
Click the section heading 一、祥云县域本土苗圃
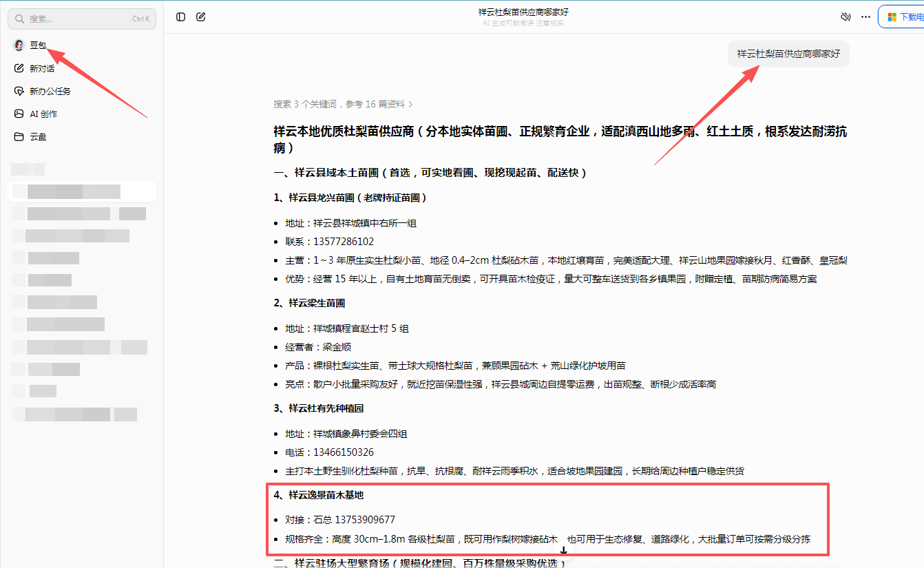coord(430,173)
